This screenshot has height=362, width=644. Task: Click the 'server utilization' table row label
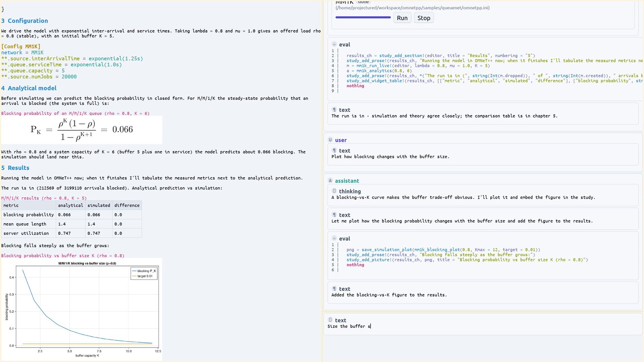(x=26, y=233)
